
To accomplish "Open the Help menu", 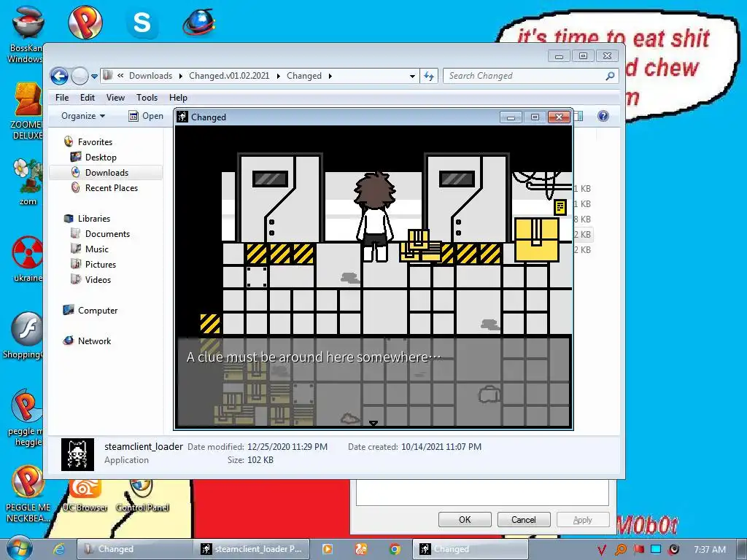I will tap(178, 98).
